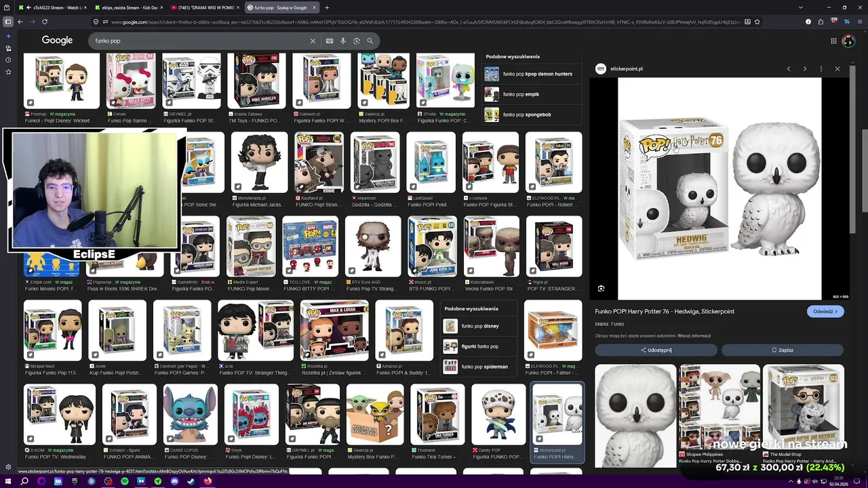The height and width of the screenshot is (488, 868).
Task: Open The Model Shop Harry Potter related image
Action: (x=803, y=408)
